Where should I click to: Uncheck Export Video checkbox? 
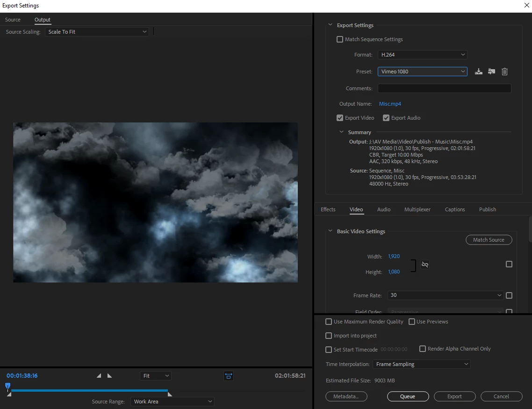[x=339, y=118]
